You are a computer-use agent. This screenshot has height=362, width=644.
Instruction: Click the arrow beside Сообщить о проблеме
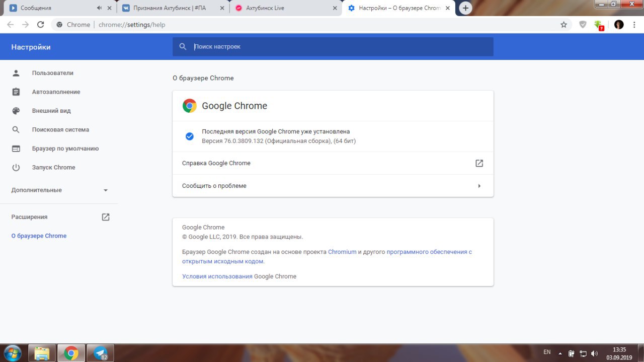tap(479, 186)
